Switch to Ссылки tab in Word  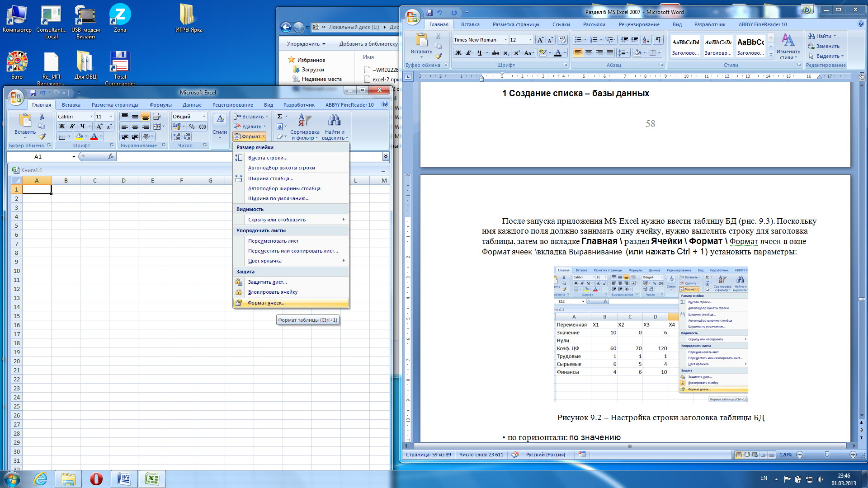[561, 24]
